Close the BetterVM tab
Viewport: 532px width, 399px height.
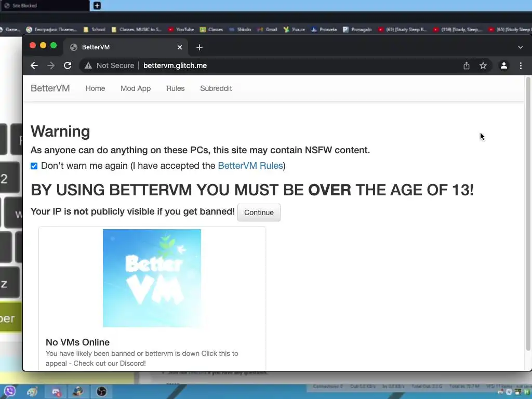tap(180, 47)
